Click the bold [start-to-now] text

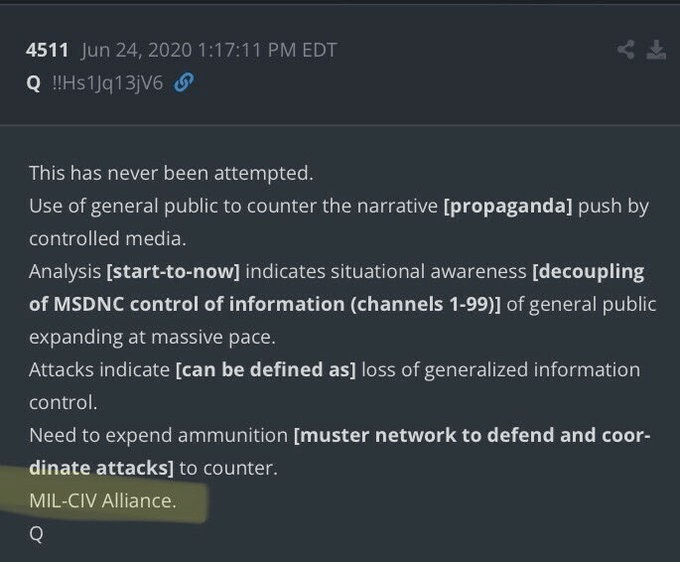(x=173, y=272)
